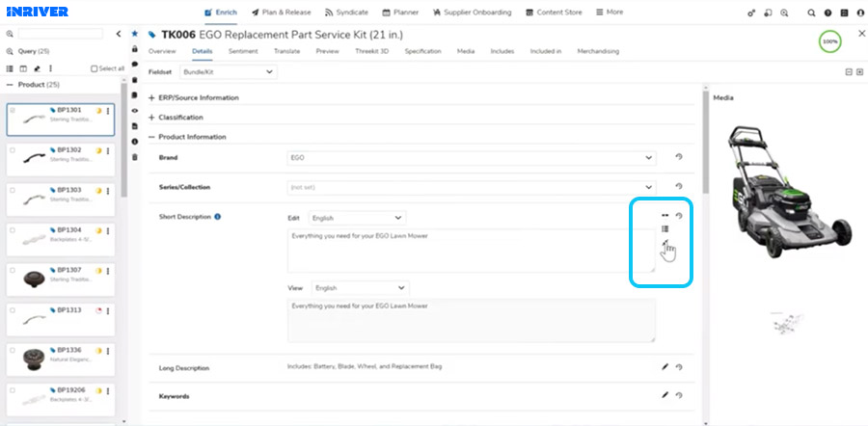
Task: Collapse the left panel with the chevron button
Action: coord(118,34)
